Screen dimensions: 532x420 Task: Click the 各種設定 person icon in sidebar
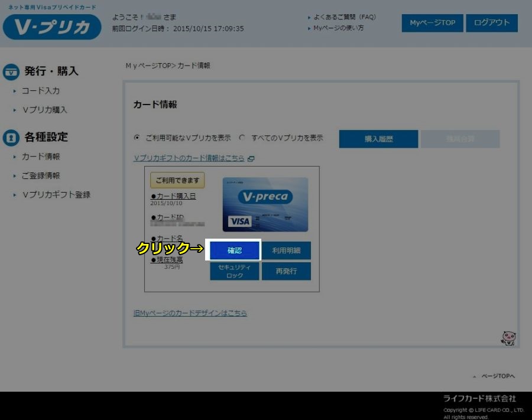[x=11, y=137]
